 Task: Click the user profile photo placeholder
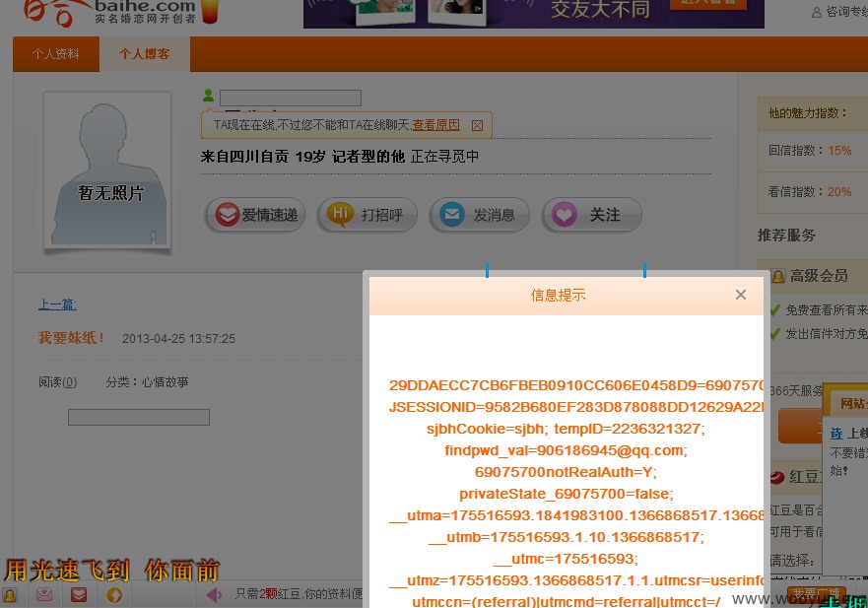click(107, 170)
